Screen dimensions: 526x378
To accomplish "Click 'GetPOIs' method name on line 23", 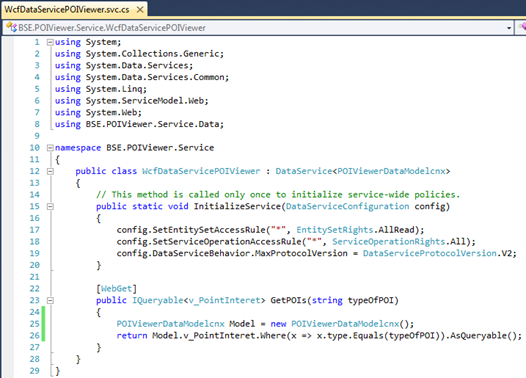I will [x=288, y=300].
